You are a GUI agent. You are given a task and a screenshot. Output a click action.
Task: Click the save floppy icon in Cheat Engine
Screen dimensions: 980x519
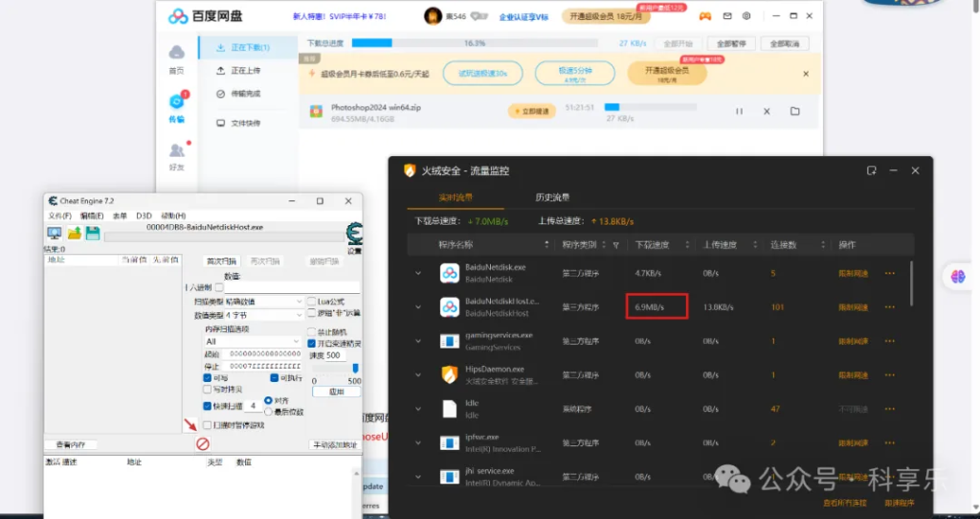pos(93,234)
